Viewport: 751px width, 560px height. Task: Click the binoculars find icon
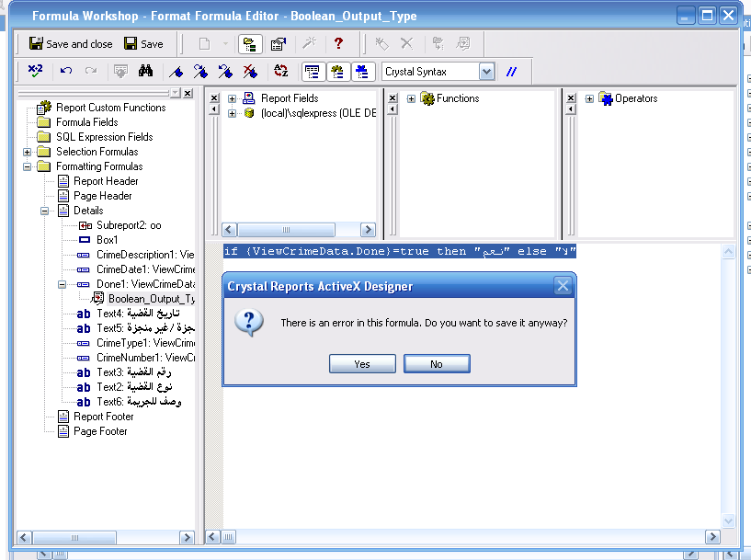coord(145,72)
